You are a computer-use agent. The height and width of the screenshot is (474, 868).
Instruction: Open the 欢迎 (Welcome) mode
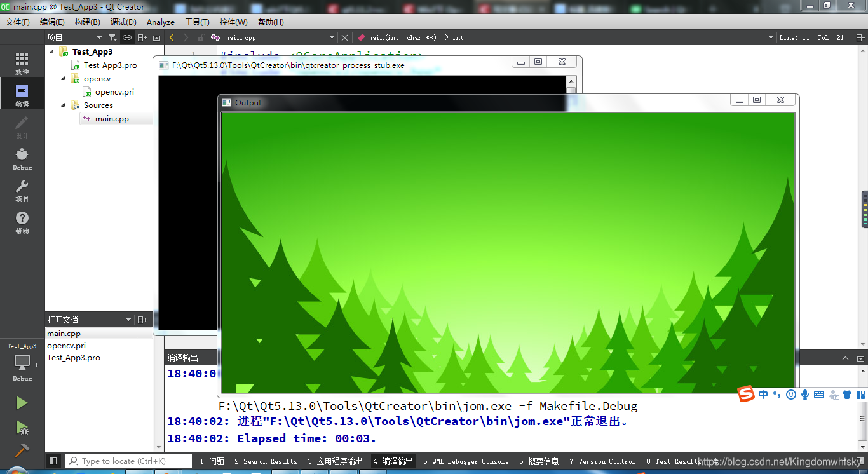coord(22,64)
